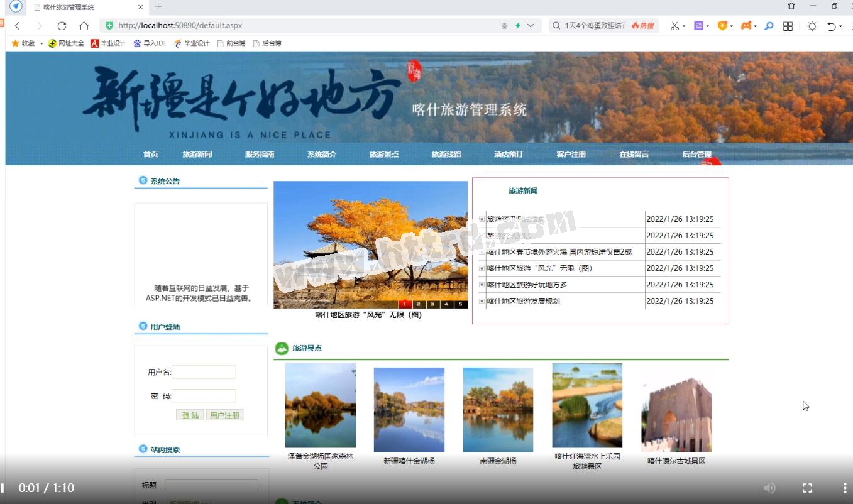Open 服务指南 navigation item
This screenshot has height=504, width=853.
260,154
